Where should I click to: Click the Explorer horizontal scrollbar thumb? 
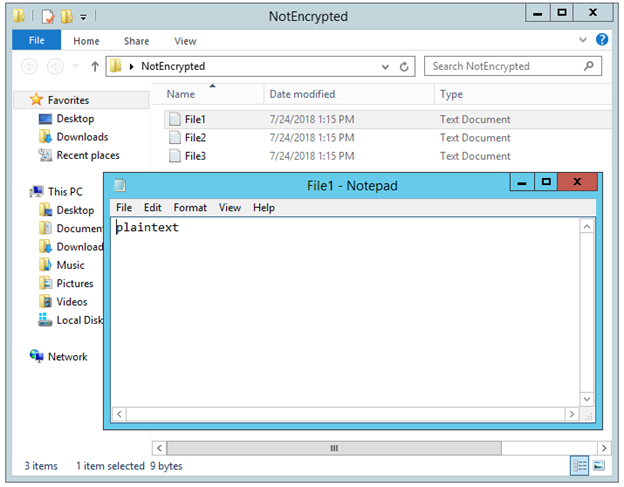(334, 448)
